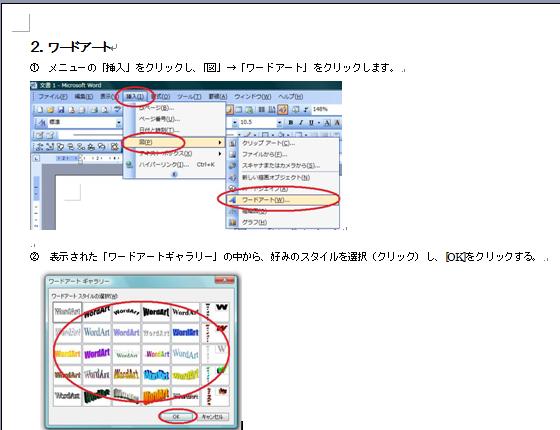Click the blue WordArt 'A' icon
Image resolution: width=560 pixels, height=430 pixels.
tap(232, 200)
